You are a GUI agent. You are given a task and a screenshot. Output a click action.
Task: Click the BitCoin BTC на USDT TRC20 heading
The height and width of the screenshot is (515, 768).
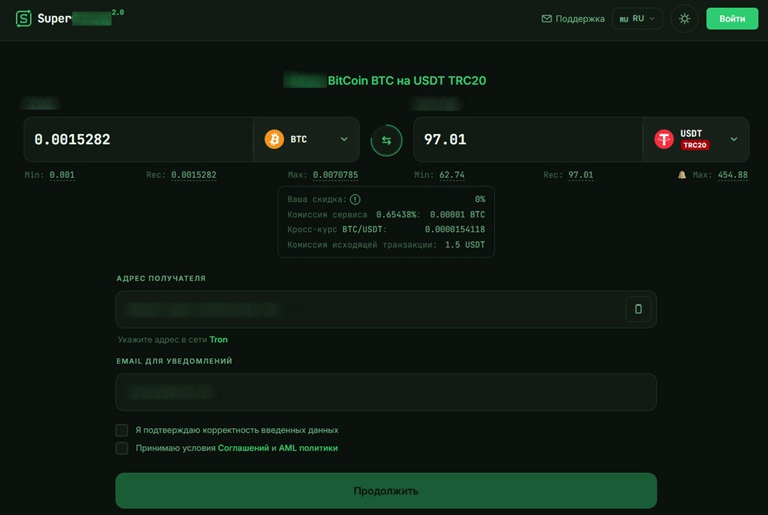click(407, 81)
